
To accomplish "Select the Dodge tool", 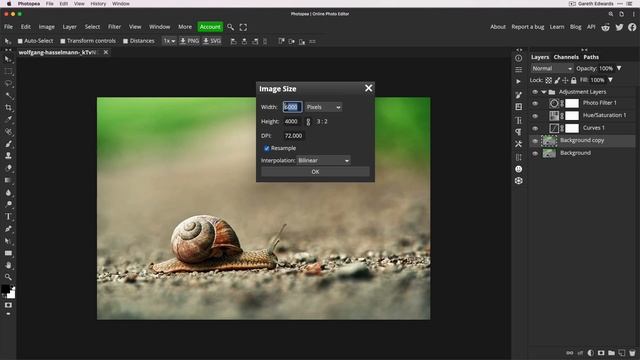I will pyautogui.click(x=8, y=204).
